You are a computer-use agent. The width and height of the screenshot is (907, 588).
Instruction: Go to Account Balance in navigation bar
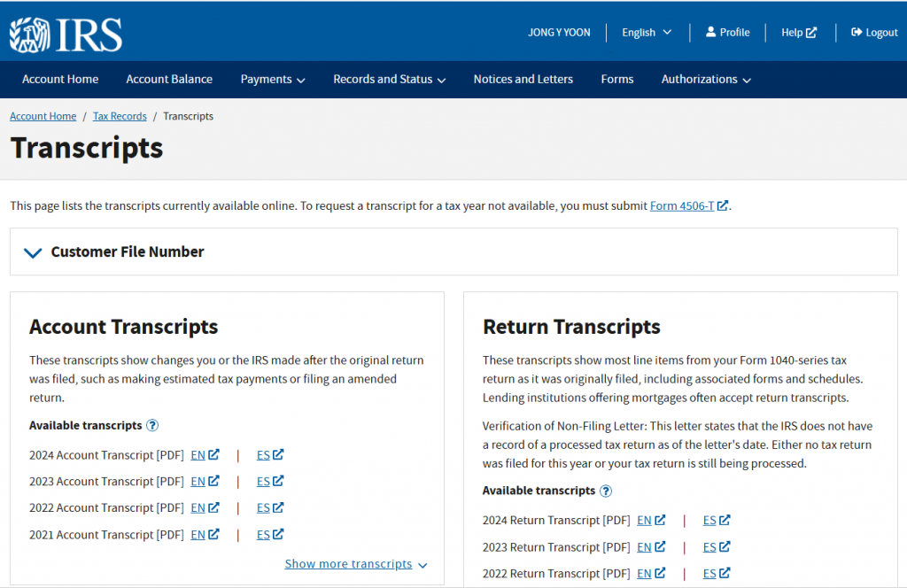pyautogui.click(x=169, y=79)
